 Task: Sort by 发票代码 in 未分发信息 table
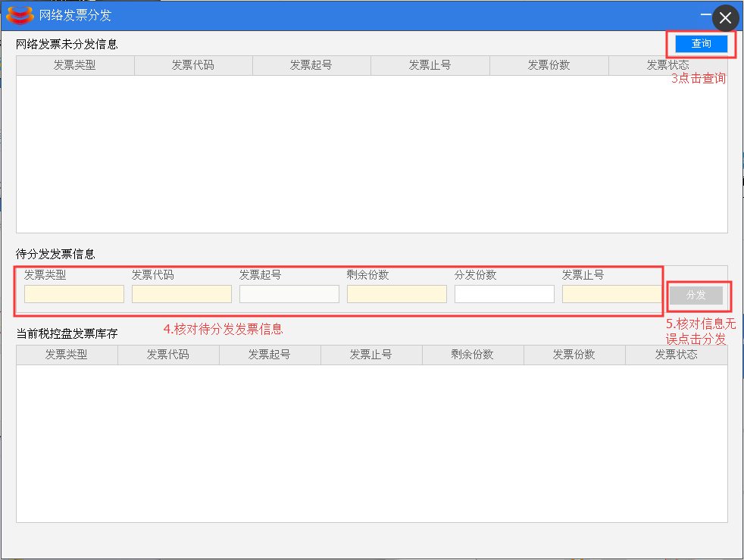193,65
